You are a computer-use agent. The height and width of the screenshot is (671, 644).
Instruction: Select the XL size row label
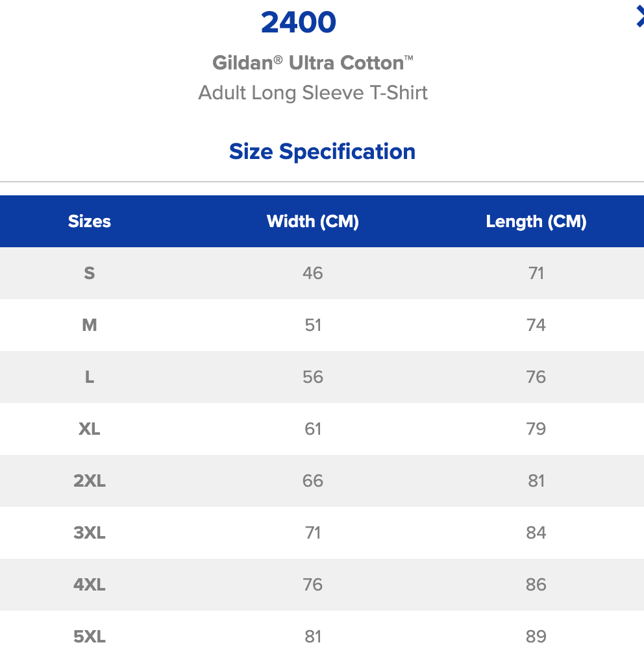(x=90, y=429)
